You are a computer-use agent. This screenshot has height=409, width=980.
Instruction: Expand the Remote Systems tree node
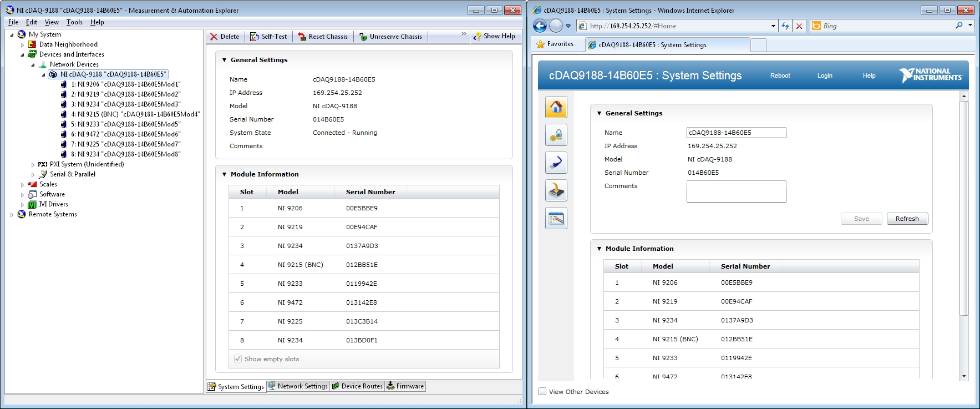[x=12, y=215]
